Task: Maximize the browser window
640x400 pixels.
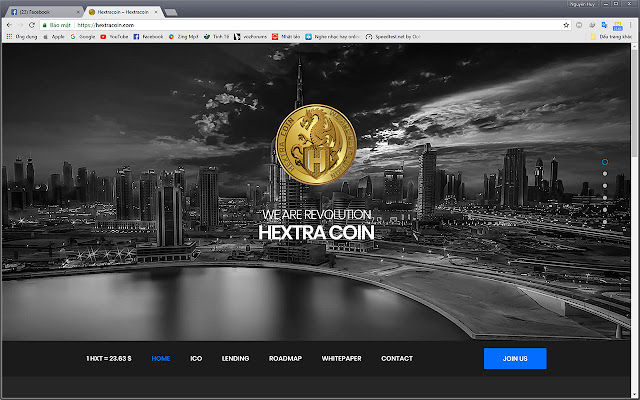Action: click(616, 4)
